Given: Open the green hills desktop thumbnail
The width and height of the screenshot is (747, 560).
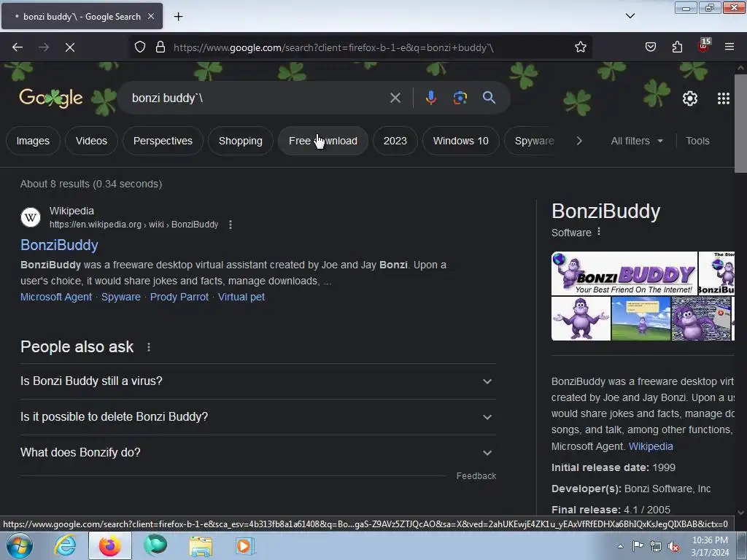Looking at the screenshot, I should tap(640, 319).
